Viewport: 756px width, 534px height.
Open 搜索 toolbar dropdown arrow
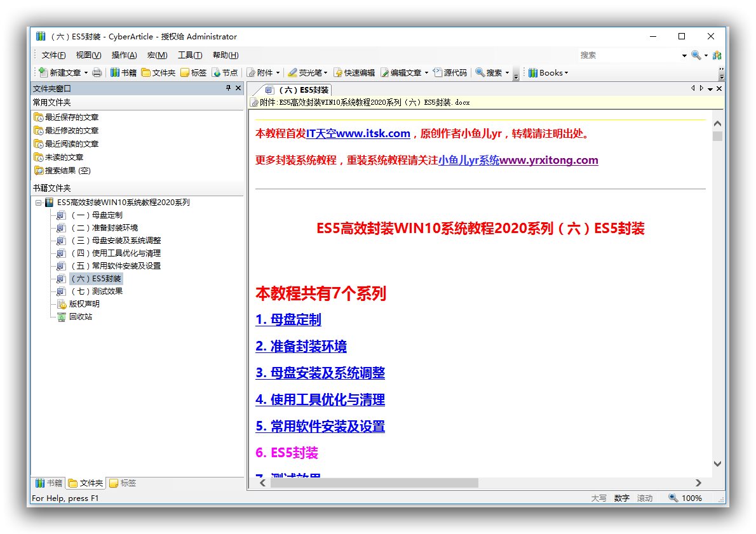(x=507, y=73)
